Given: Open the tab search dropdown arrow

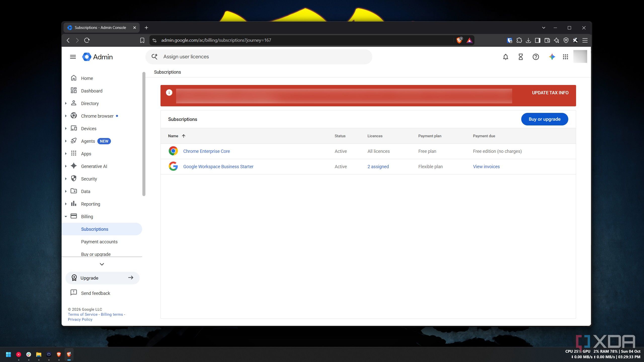Looking at the screenshot, I should click(544, 28).
